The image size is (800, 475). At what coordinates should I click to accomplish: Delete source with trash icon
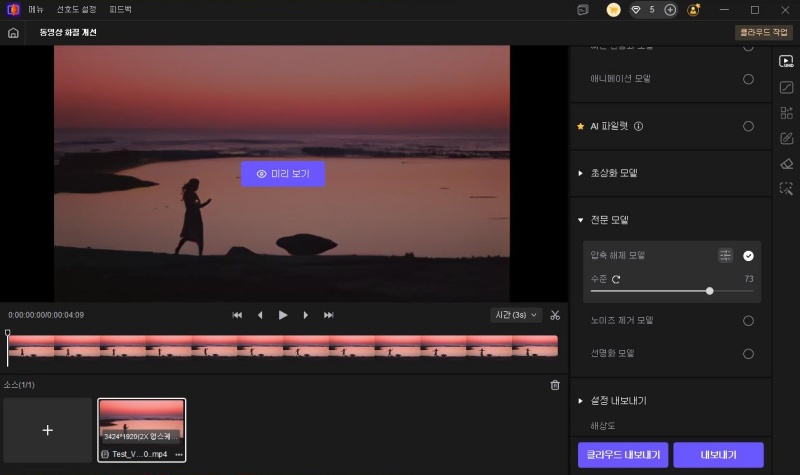[555, 385]
